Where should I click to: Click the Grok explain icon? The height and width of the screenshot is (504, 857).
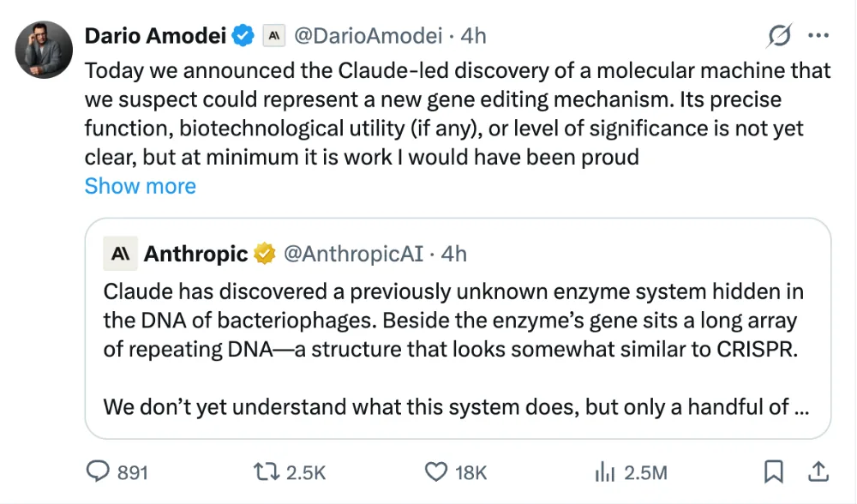779,36
